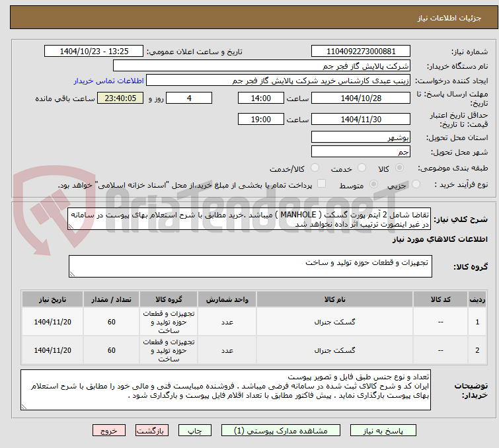499x448 pixels.
Task: Select the جزیی purchase type radio
Action: coord(416,184)
